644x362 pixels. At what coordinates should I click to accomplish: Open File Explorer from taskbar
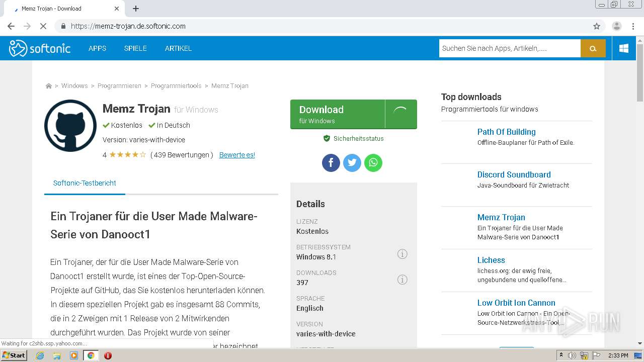(x=57, y=355)
